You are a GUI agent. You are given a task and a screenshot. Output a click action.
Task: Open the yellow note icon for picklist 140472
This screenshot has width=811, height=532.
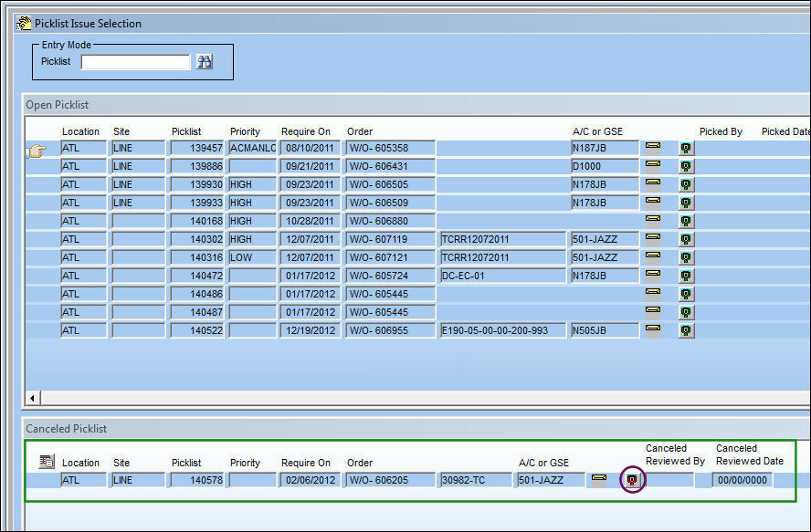click(653, 274)
